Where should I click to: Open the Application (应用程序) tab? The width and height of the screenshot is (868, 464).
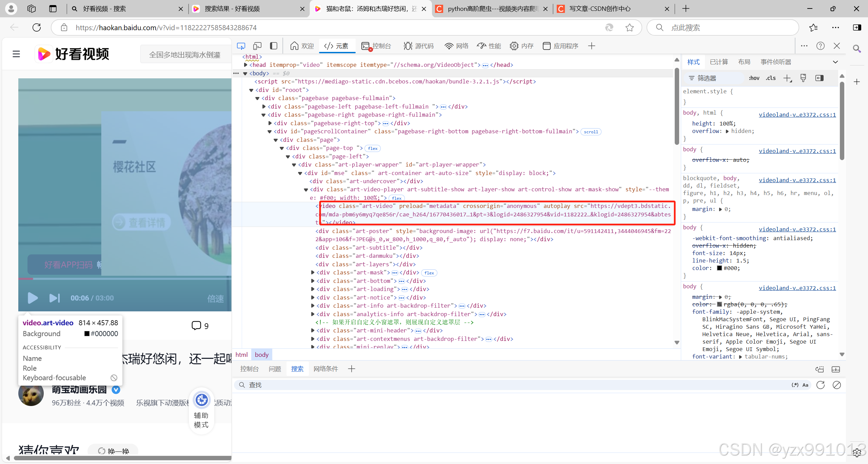click(x=560, y=46)
